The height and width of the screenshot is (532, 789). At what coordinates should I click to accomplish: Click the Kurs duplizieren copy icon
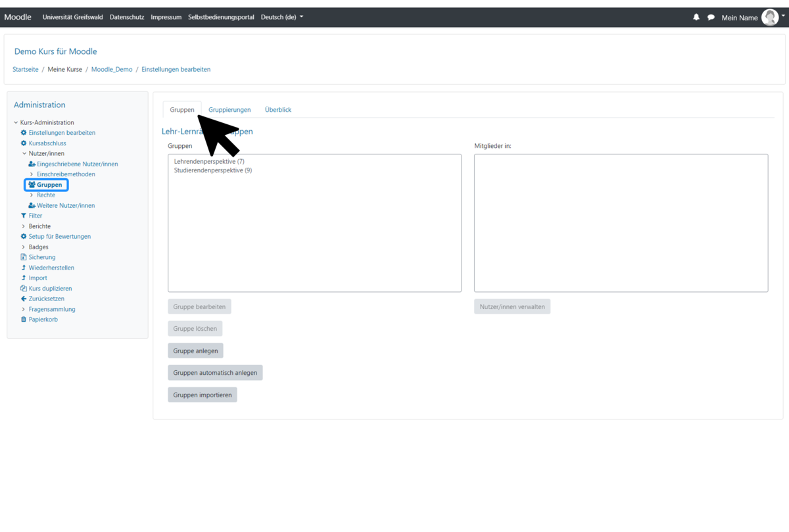(24, 289)
